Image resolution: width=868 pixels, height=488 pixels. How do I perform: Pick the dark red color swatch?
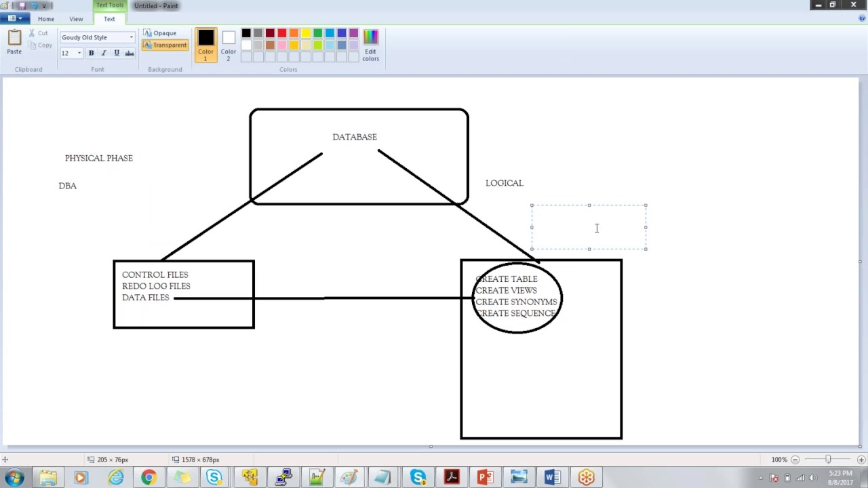point(270,33)
